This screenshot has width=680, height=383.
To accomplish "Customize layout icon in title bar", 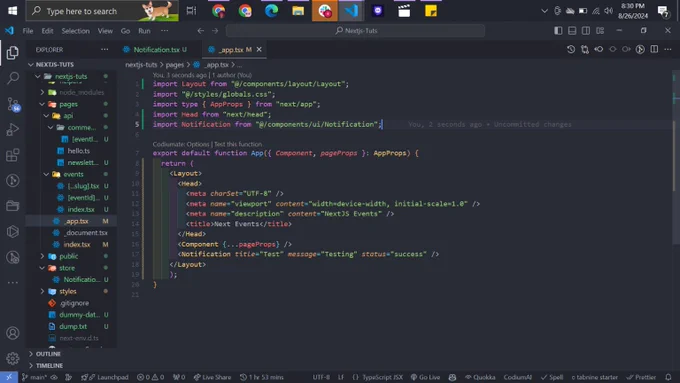I will (x=600, y=31).
